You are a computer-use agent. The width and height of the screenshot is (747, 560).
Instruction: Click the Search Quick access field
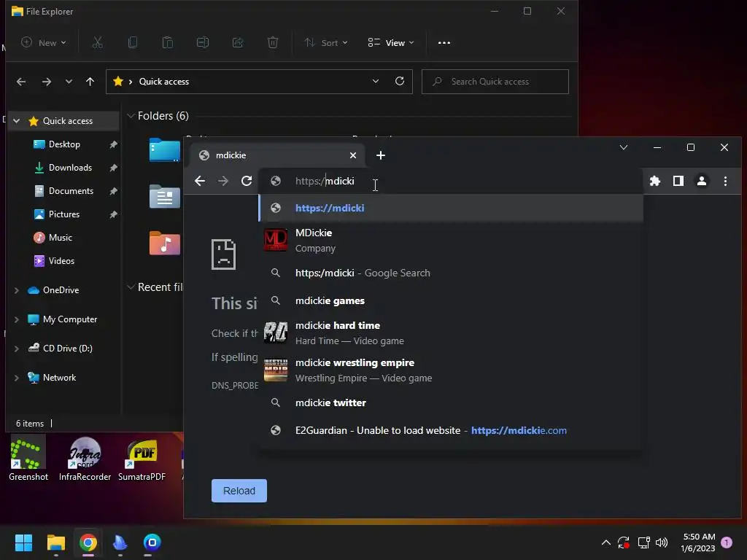point(495,82)
